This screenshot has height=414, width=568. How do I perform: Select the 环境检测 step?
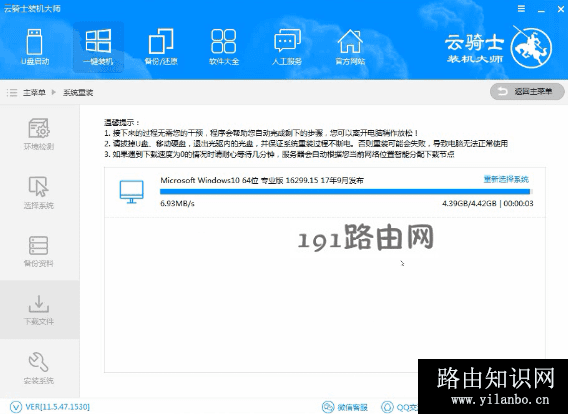(39, 134)
